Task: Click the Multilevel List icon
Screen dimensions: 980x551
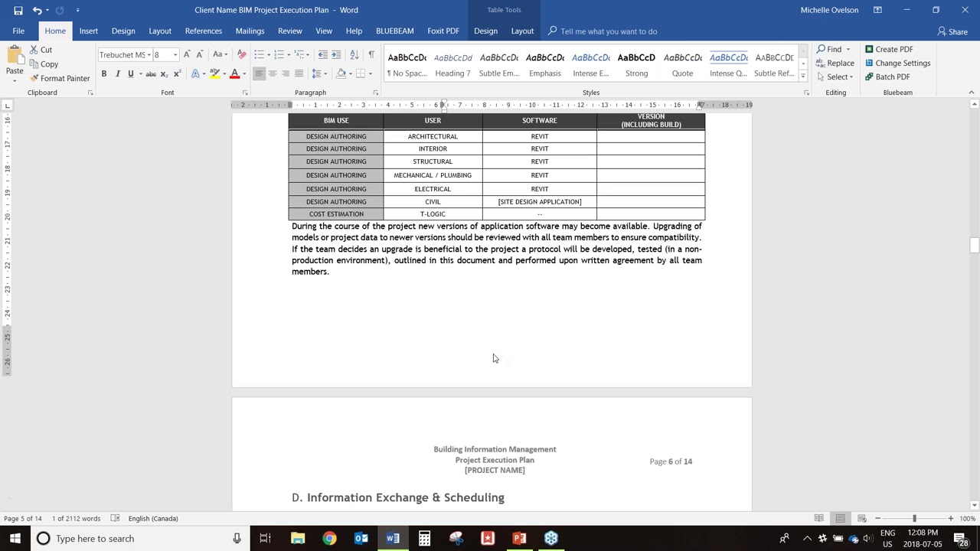Action: coord(299,54)
